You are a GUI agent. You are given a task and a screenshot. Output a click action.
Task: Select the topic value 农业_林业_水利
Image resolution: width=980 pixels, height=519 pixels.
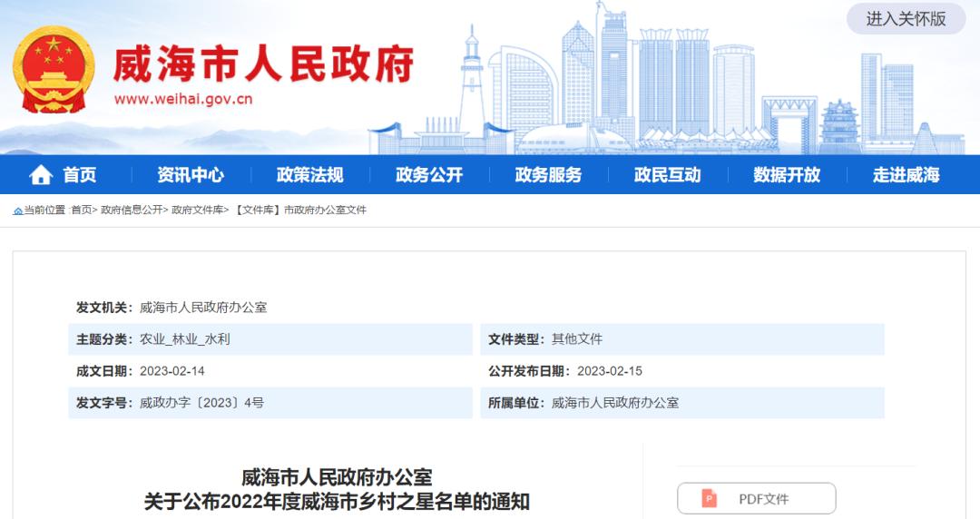pos(184,339)
